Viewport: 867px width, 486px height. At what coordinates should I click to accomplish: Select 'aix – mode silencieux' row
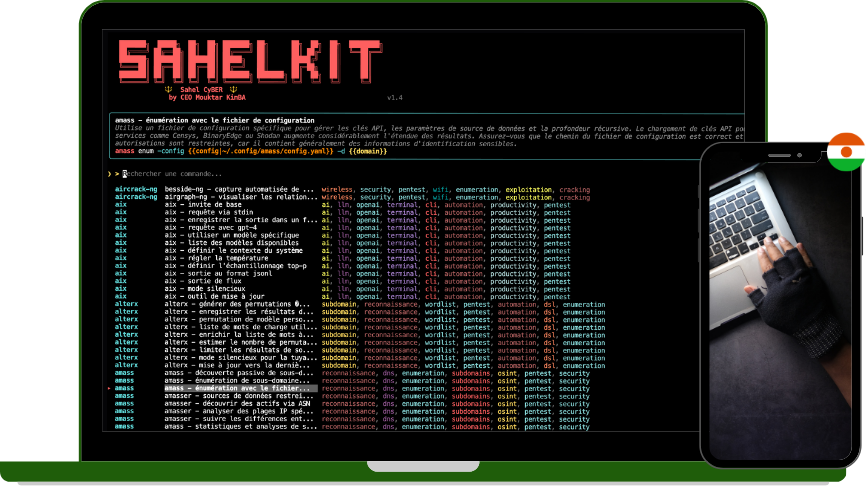tap(342, 289)
